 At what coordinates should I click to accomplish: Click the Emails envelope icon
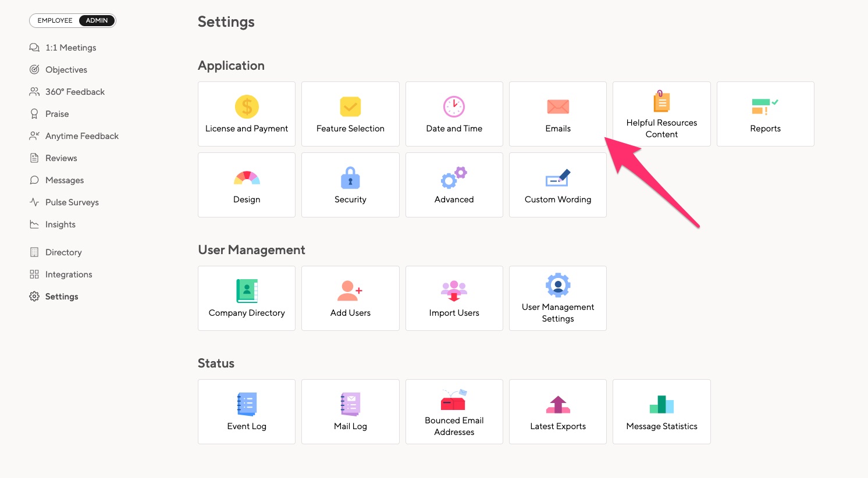tap(557, 107)
